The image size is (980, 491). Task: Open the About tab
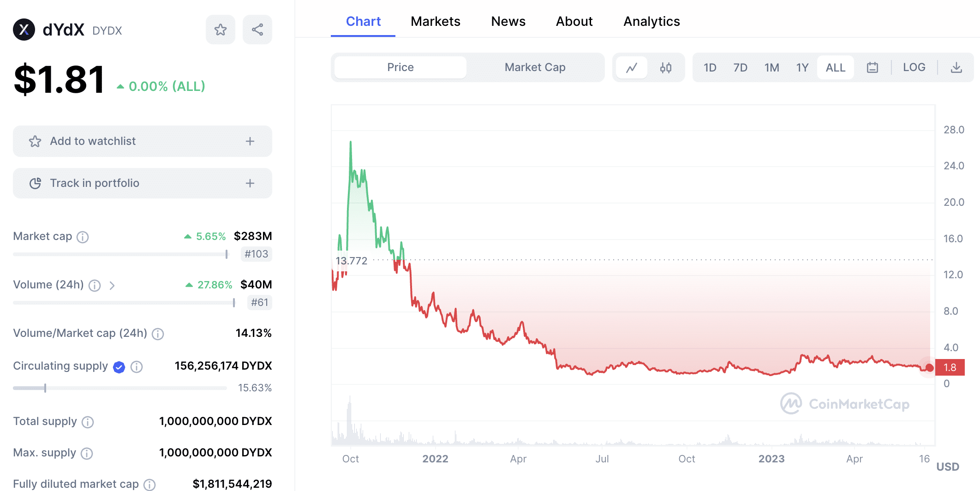coord(574,21)
